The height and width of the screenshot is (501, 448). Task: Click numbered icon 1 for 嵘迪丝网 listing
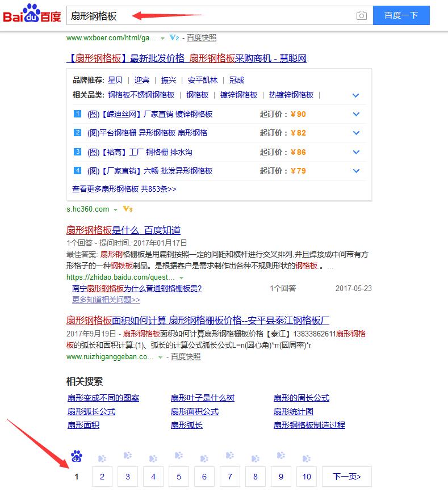pos(78,114)
